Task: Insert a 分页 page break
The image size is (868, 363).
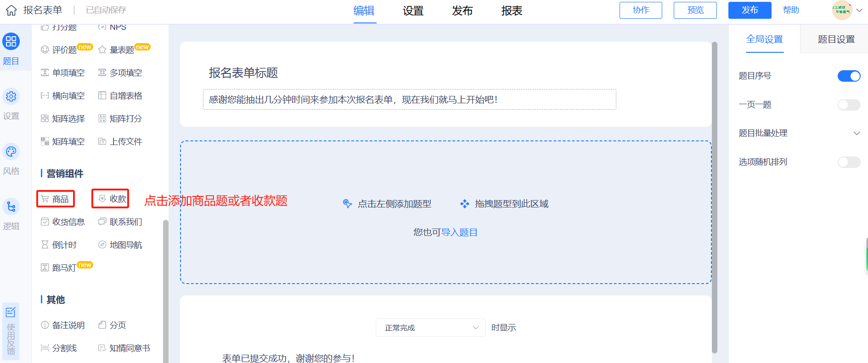Action: (x=112, y=325)
